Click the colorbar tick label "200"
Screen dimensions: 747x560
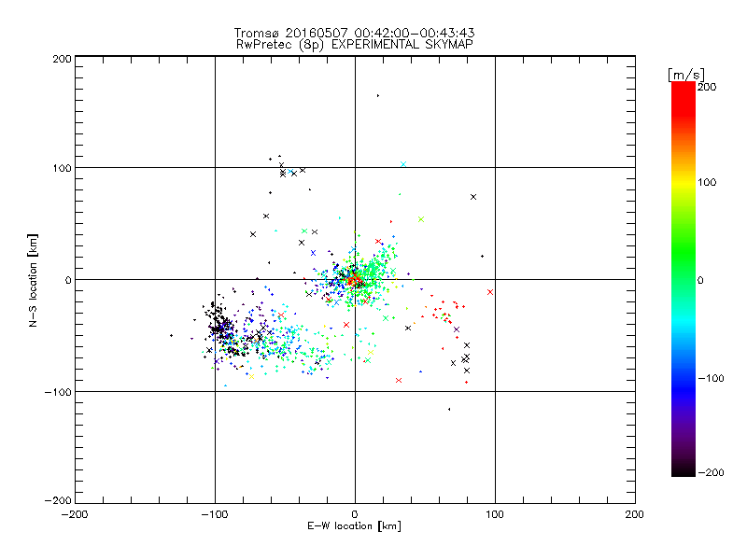point(707,87)
